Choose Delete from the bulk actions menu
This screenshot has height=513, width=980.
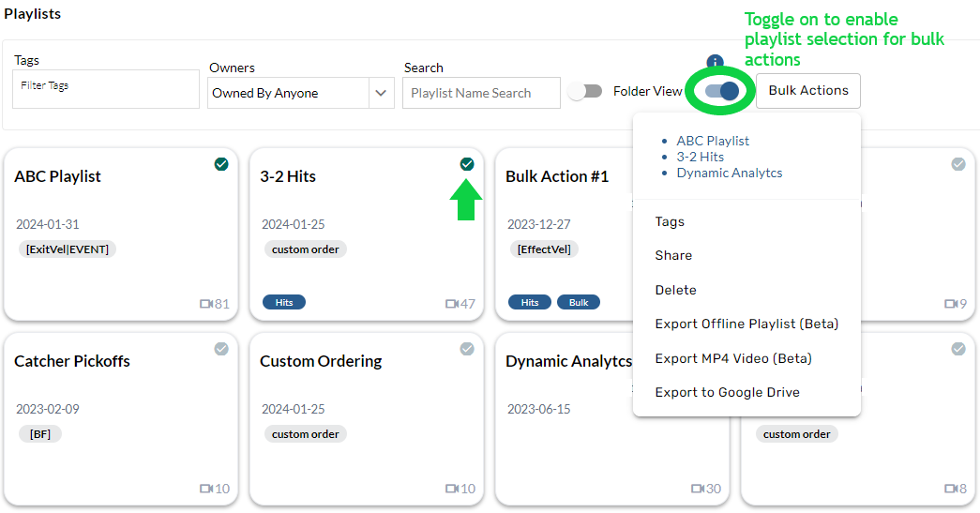675,290
